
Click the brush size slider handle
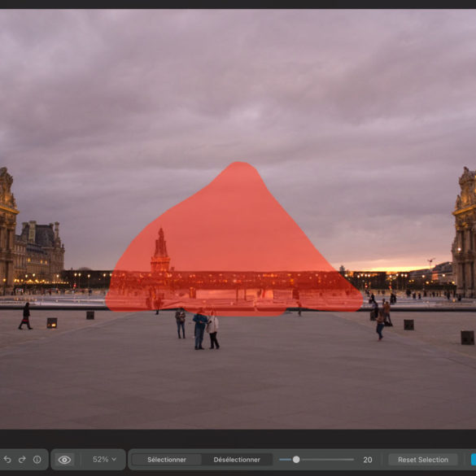[x=296, y=460]
